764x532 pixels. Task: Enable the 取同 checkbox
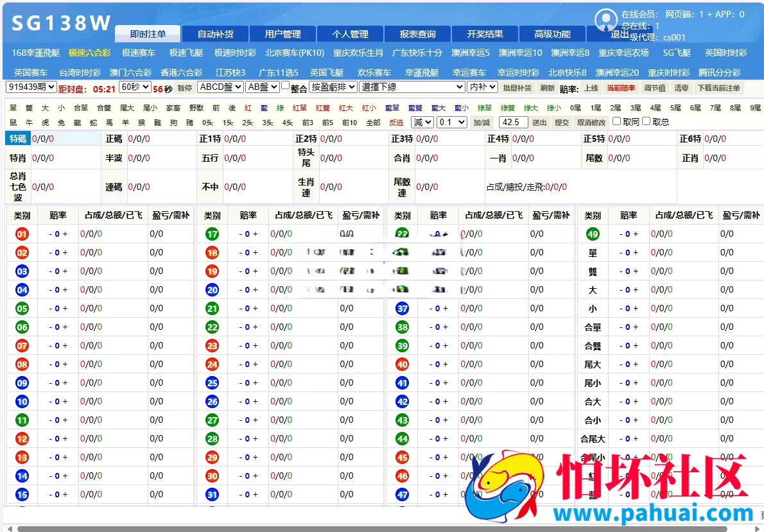coord(616,121)
